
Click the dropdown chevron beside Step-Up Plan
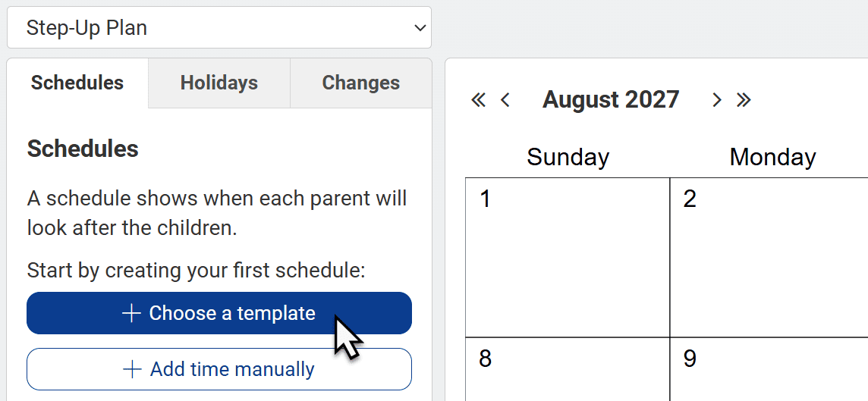tap(420, 27)
